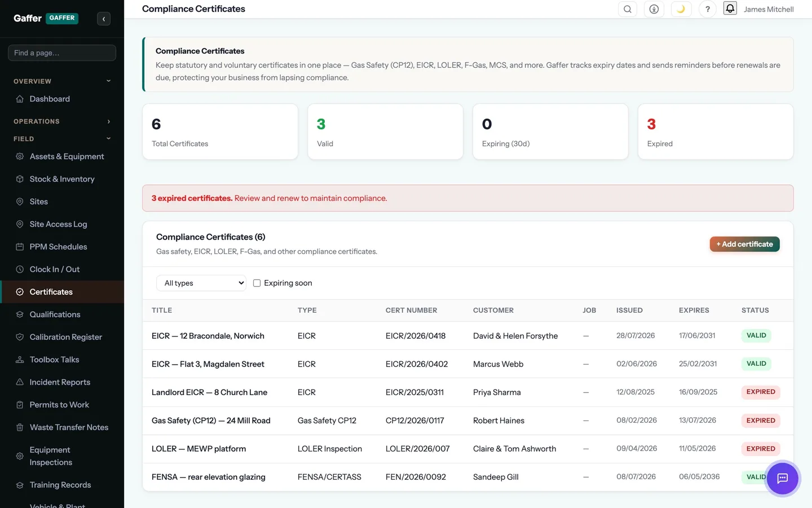Click the EXPIRED badge for LOLER row

(x=761, y=449)
